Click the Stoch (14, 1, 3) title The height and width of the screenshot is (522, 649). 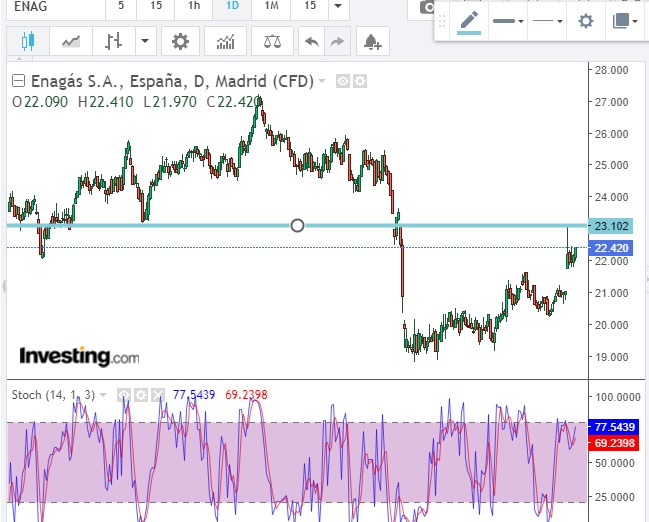pos(53,395)
